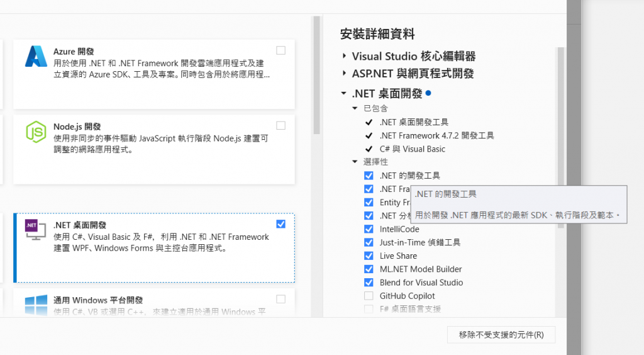Click the IntelliCode label
Screen dimensions: 644x355
(399, 229)
